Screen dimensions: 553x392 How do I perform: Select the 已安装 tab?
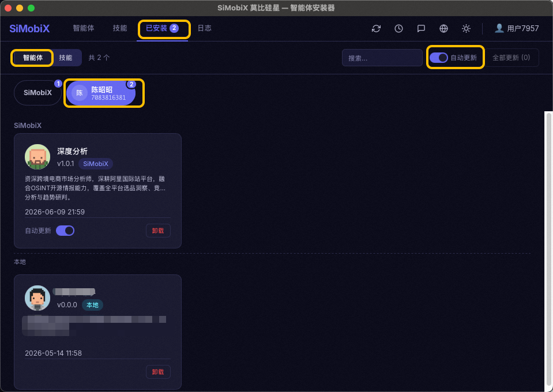click(x=162, y=28)
